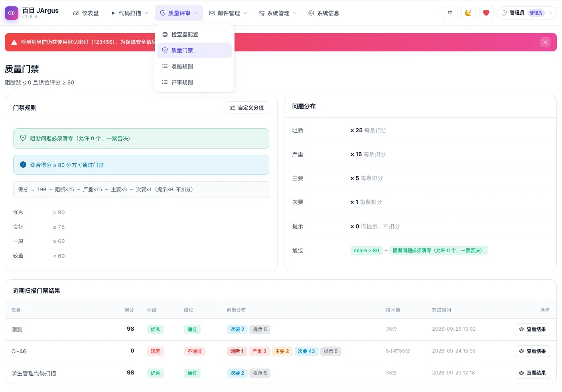Click the 管理员 purple role badge
562x392 pixels.
click(x=536, y=13)
